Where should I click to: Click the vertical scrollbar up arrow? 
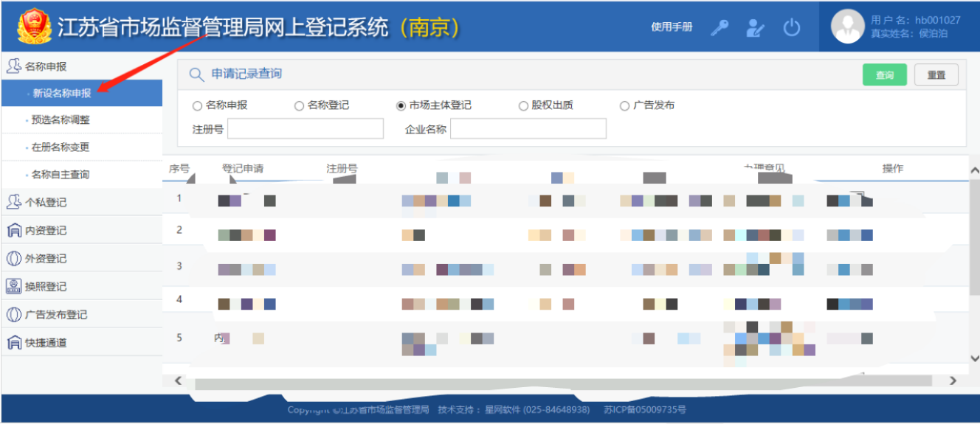pos(974,170)
